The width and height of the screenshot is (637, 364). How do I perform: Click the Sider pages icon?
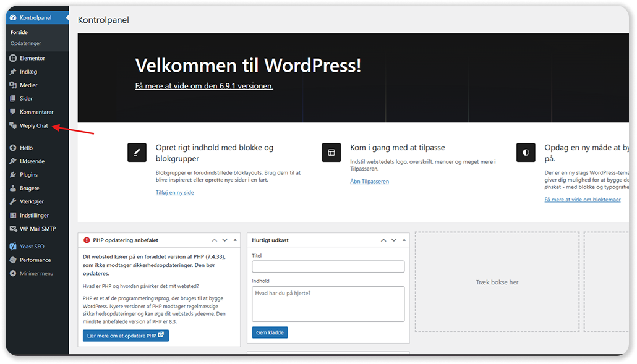click(13, 98)
